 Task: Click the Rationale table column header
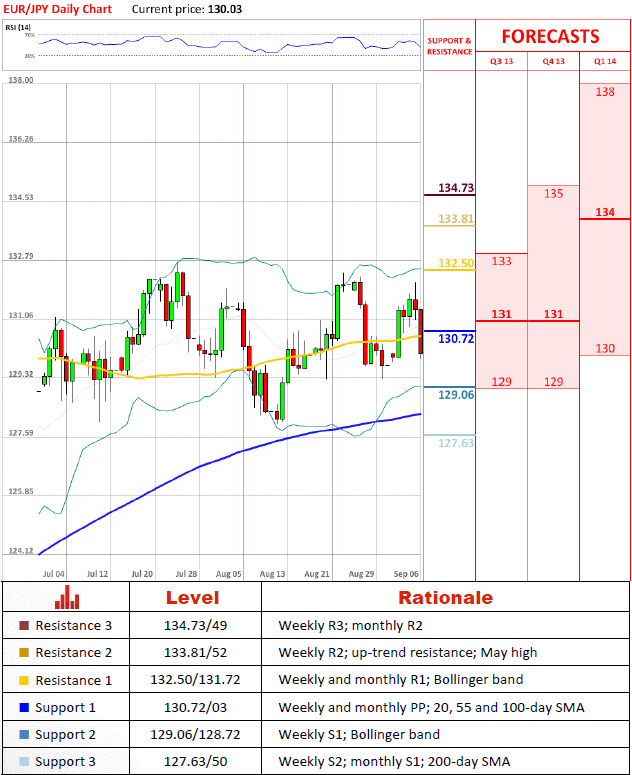[x=445, y=598]
